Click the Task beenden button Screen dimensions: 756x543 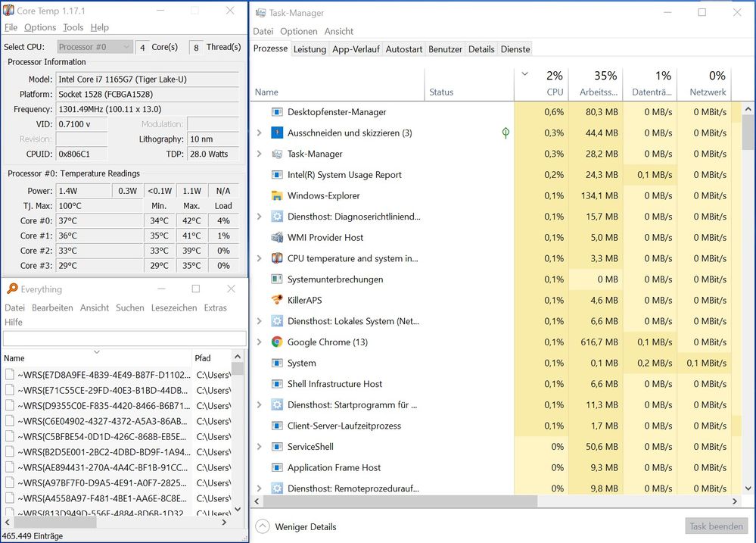coord(716,526)
